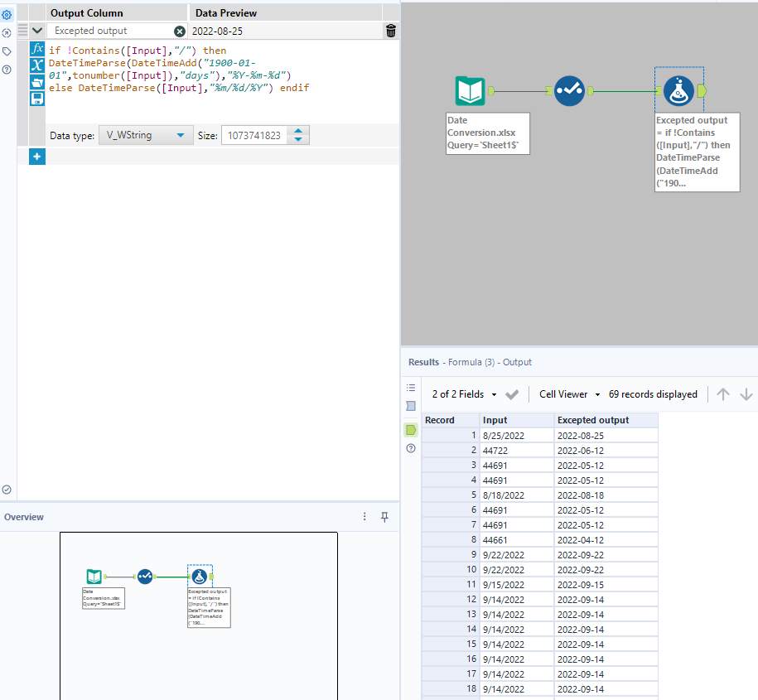Add a new expression with the plus button

coord(36,156)
